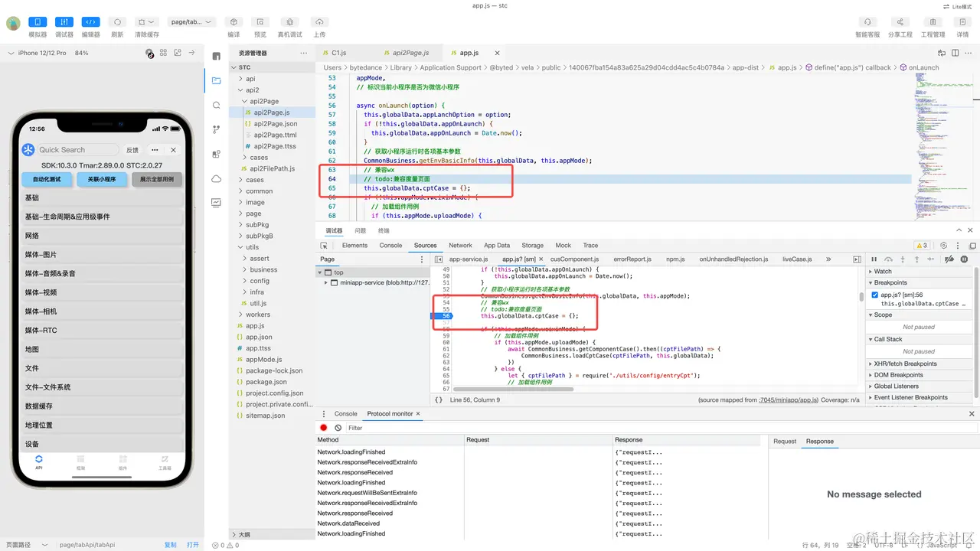Viewport: 980px width, 551px height.
Task: Toggle the 编辑器 editor panel button
Action: [x=90, y=22]
